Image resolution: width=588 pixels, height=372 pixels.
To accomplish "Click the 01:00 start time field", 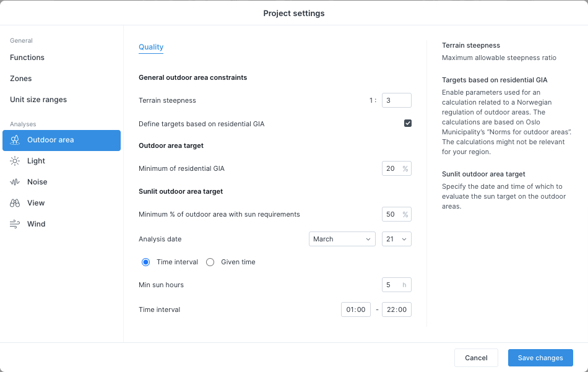I will coord(355,309).
